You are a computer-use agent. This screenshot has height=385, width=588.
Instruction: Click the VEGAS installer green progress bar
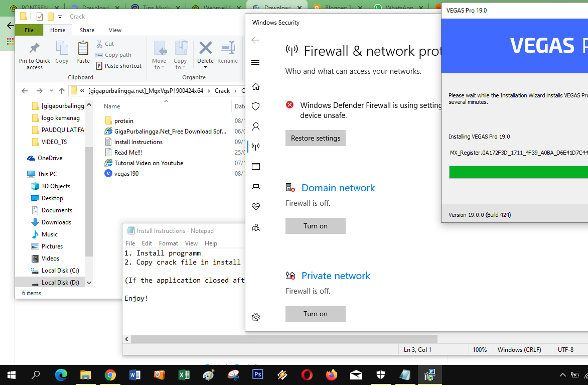point(518,172)
